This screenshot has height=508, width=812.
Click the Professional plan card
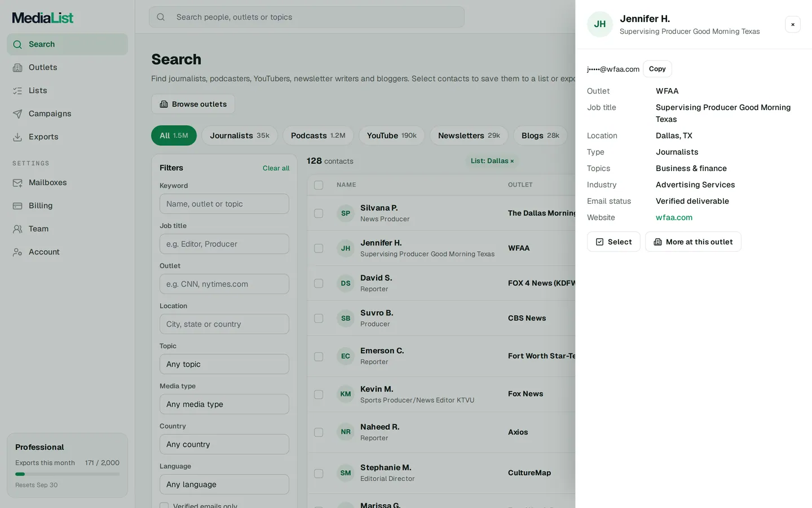pyautogui.click(x=67, y=465)
